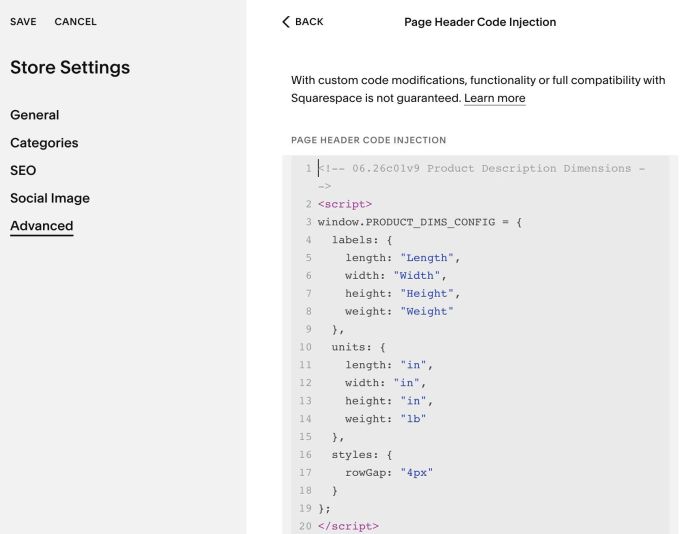Open the Learn more link
Screen dimensions: 700x534
click(x=494, y=98)
